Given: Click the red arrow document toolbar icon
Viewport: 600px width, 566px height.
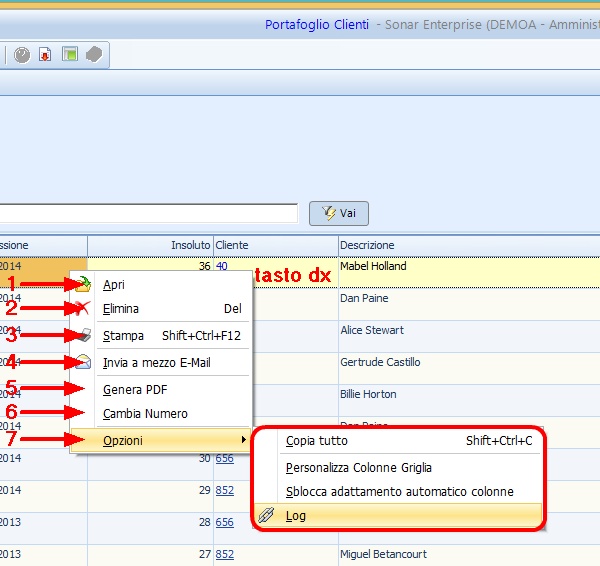Looking at the screenshot, I should (x=46, y=55).
